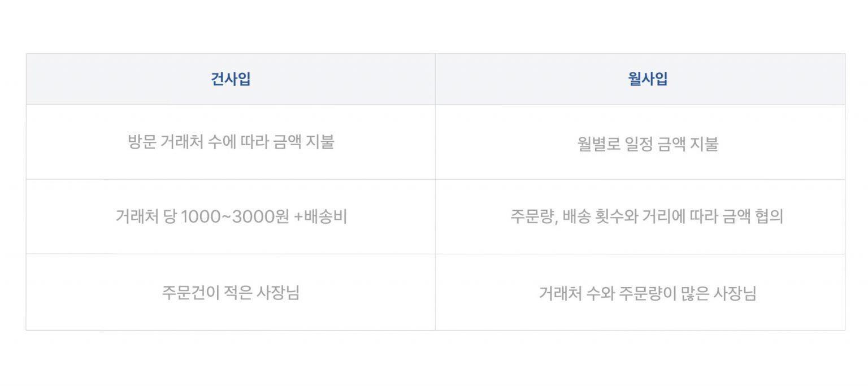Select the 월사입 column header

pyautogui.click(x=648, y=79)
